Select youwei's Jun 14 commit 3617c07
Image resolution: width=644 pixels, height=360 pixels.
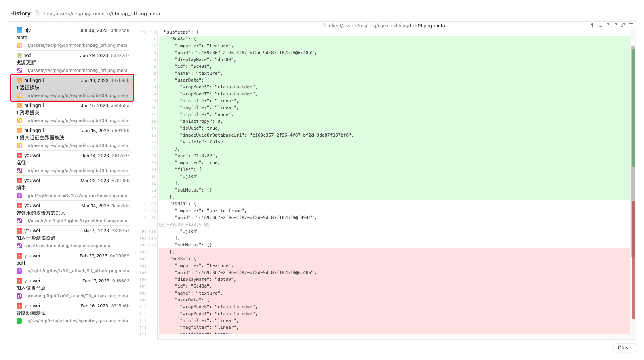pyautogui.click(x=73, y=163)
